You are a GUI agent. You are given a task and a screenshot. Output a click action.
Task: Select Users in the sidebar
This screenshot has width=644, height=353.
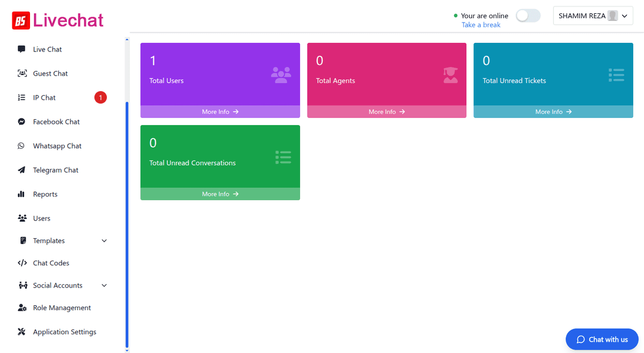tap(41, 218)
